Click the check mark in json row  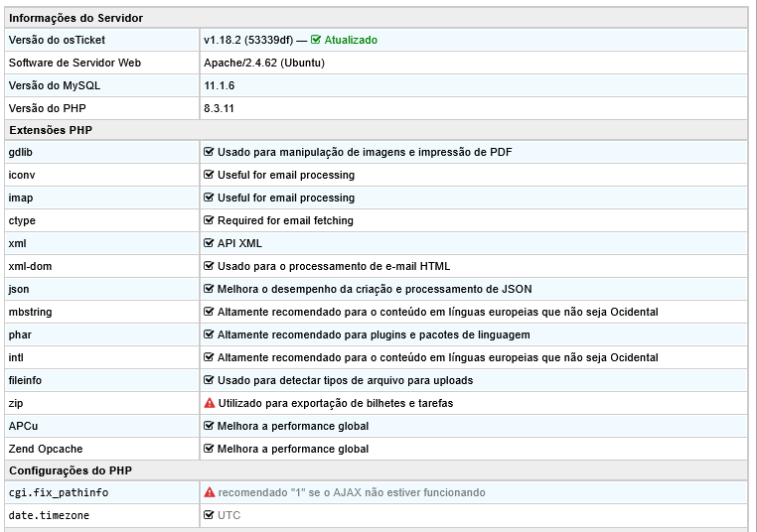(x=210, y=289)
